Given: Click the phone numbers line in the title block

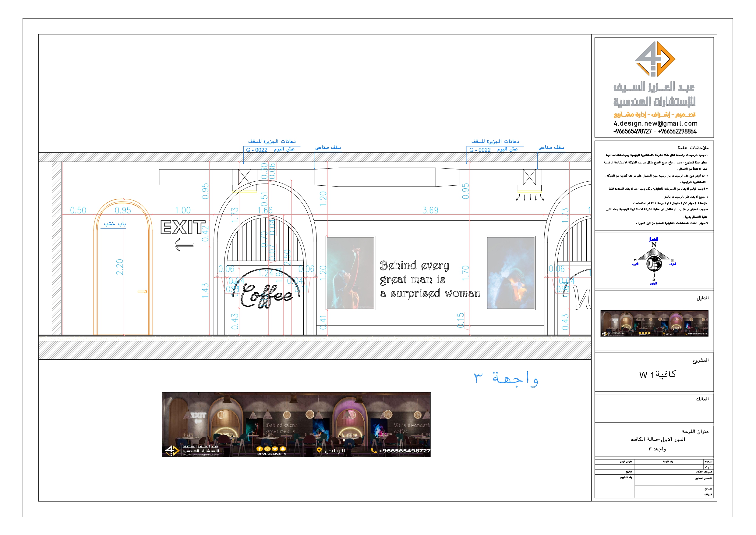Looking at the screenshot, I should tap(655, 131).
